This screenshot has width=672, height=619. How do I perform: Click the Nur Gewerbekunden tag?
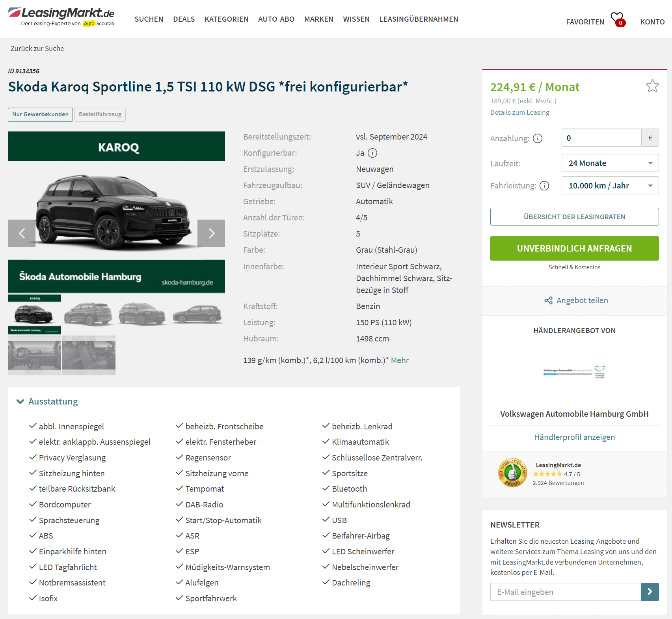click(x=40, y=114)
